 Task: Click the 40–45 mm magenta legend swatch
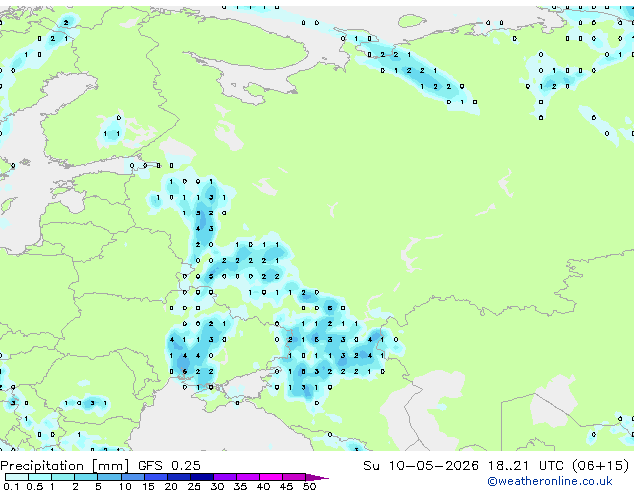tap(271, 477)
